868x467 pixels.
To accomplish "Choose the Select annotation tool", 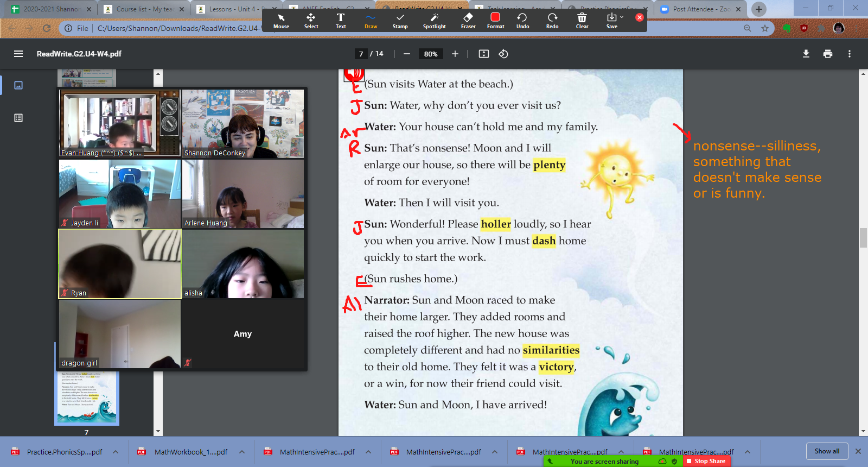I will click(311, 21).
